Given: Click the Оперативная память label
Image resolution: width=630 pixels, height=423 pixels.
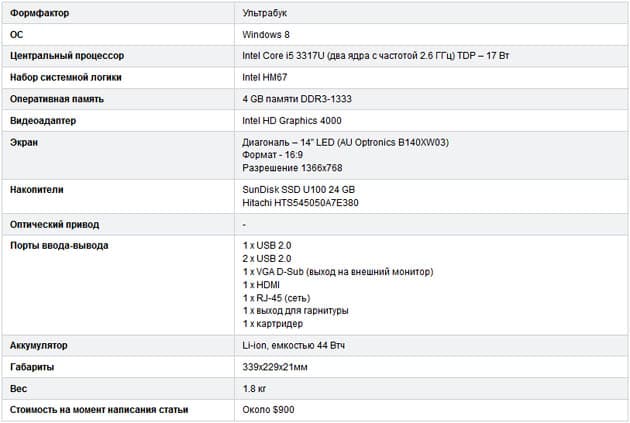Looking at the screenshot, I should 57,99.
